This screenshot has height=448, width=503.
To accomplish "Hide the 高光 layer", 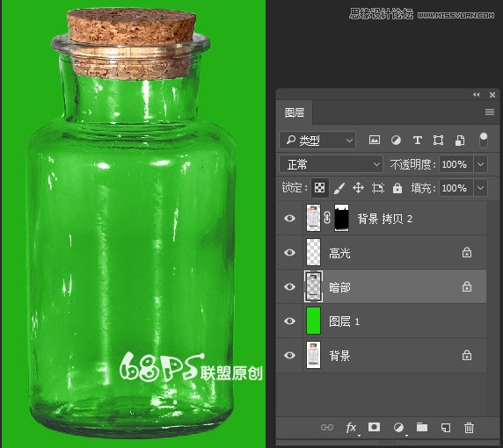I will [289, 252].
